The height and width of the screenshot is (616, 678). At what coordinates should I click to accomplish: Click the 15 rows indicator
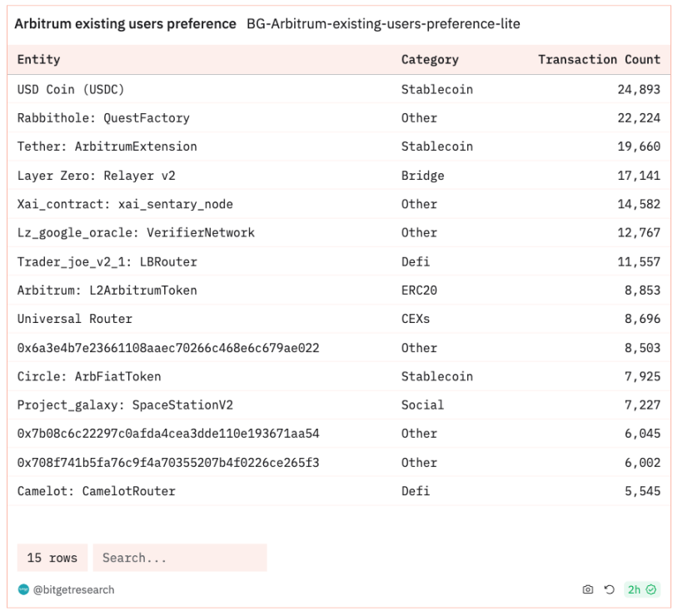coord(52,558)
